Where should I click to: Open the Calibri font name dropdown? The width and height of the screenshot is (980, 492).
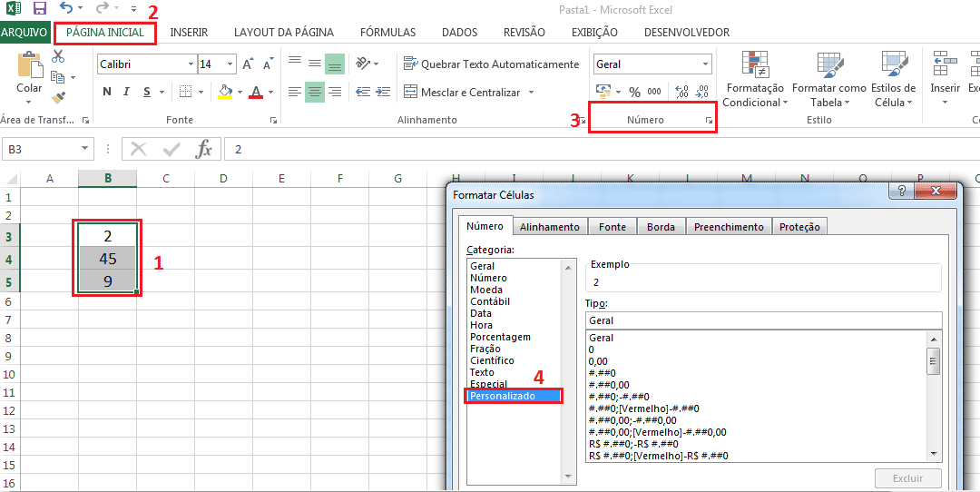191,64
